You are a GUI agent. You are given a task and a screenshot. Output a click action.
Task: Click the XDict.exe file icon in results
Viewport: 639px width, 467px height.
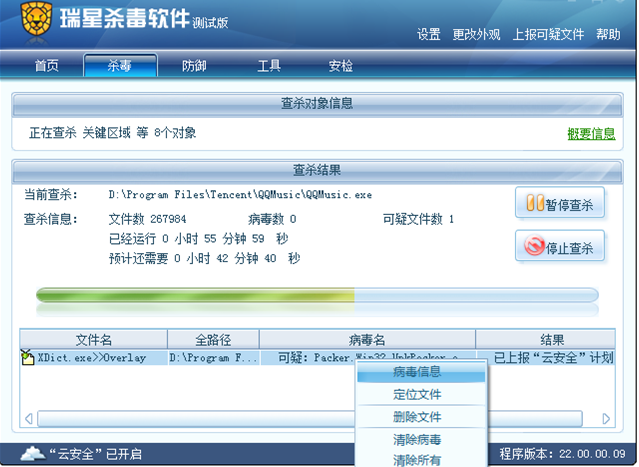27,357
